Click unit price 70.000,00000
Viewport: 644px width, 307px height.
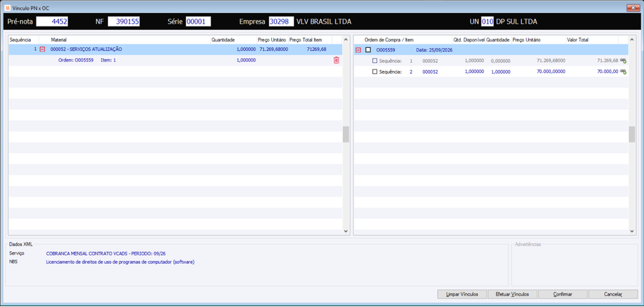tap(551, 72)
